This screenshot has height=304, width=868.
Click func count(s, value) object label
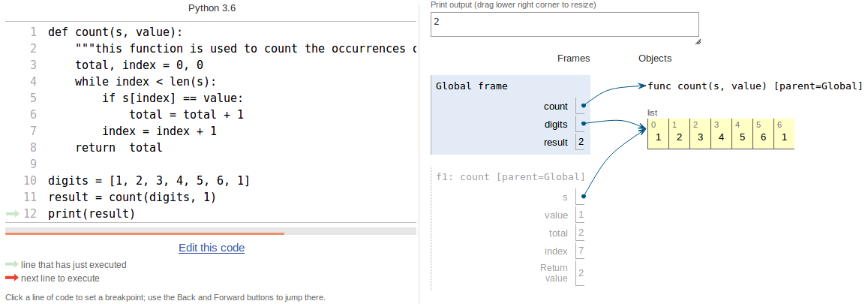755,86
